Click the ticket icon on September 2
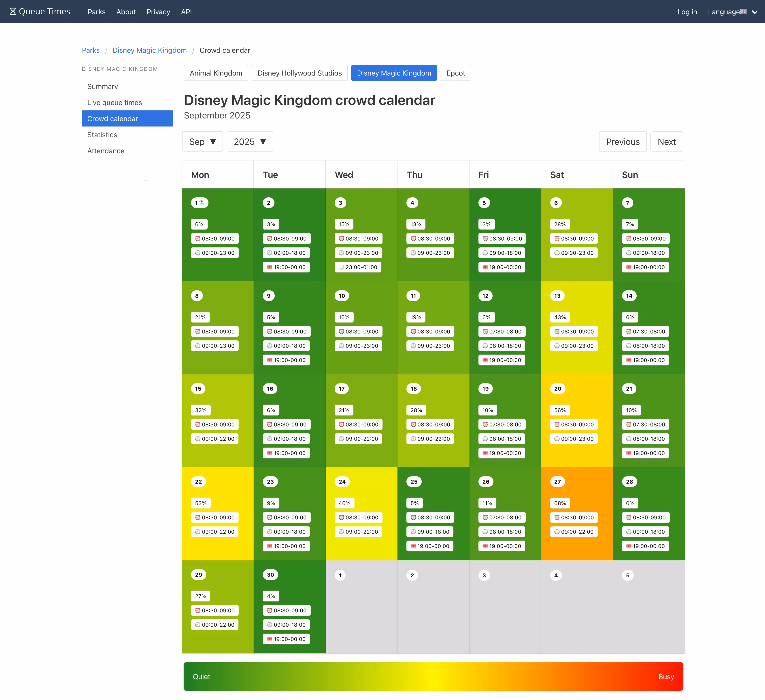765x700 pixels. click(269, 267)
